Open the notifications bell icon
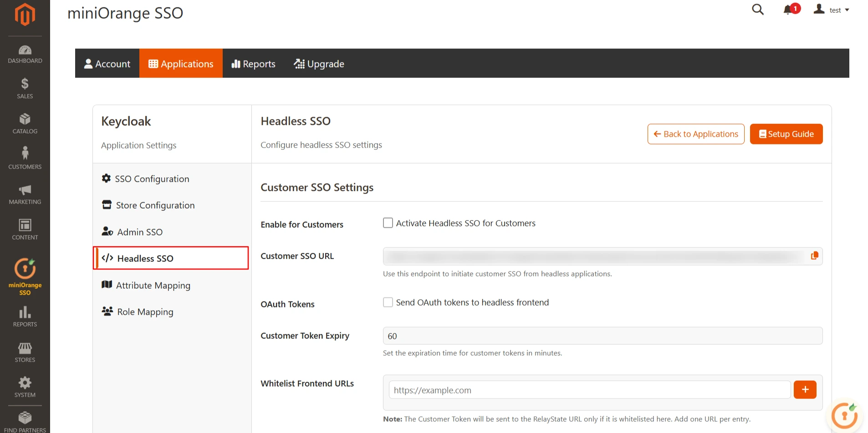Viewport: 868px width, 433px height. tap(788, 9)
